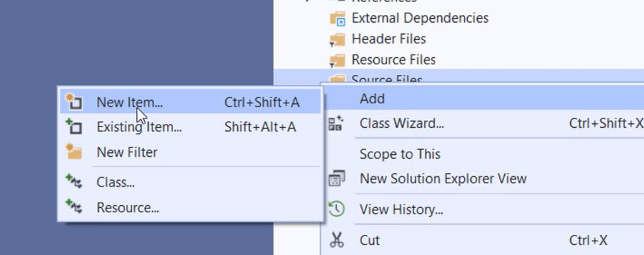644x255 pixels.
Task: Select New Filter menu entry
Action: click(190, 152)
